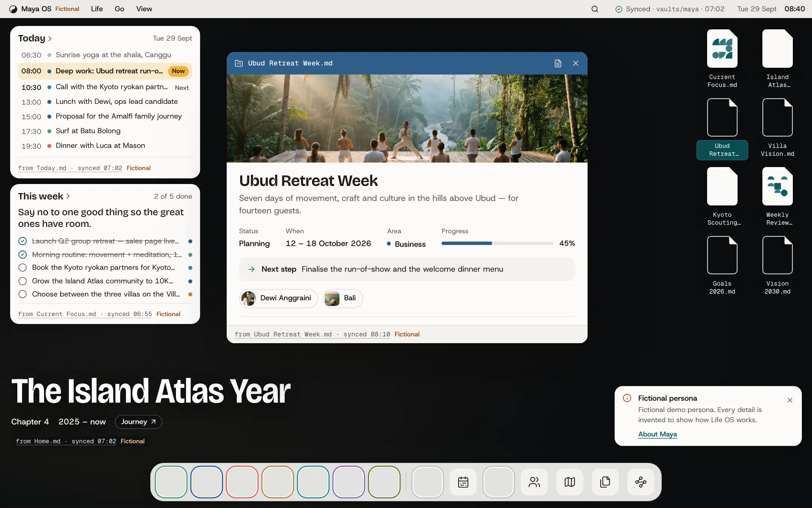The height and width of the screenshot is (508, 812).
Task: Open the View menu
Action: pos(144,9)
